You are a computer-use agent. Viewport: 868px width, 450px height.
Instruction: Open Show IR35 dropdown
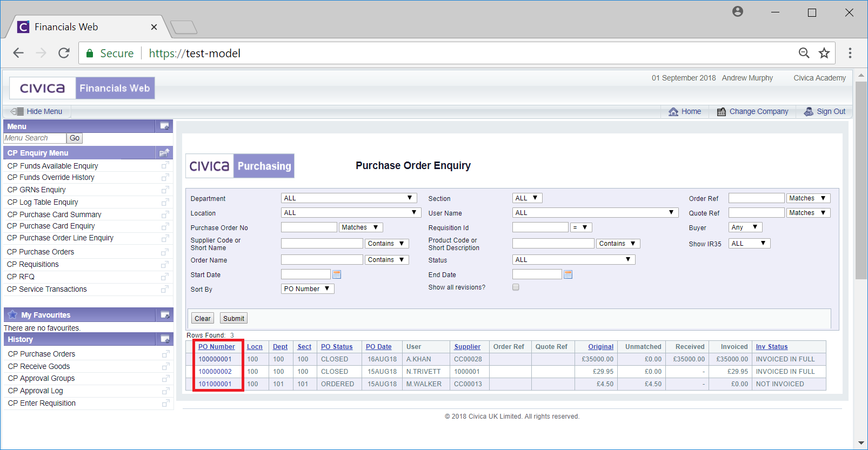(x=749, y=244)
